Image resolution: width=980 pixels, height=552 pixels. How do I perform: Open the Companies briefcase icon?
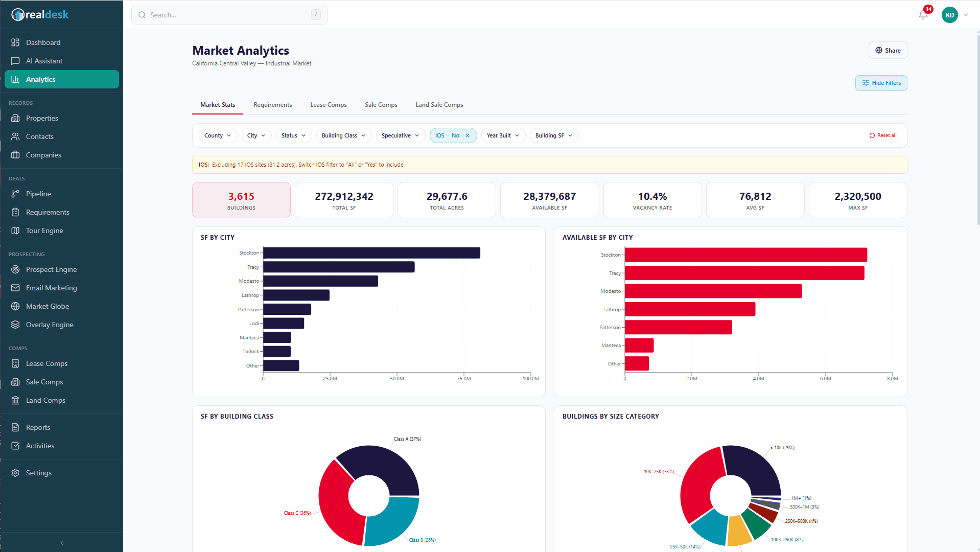pyautogui.click(x=15, y=155)
